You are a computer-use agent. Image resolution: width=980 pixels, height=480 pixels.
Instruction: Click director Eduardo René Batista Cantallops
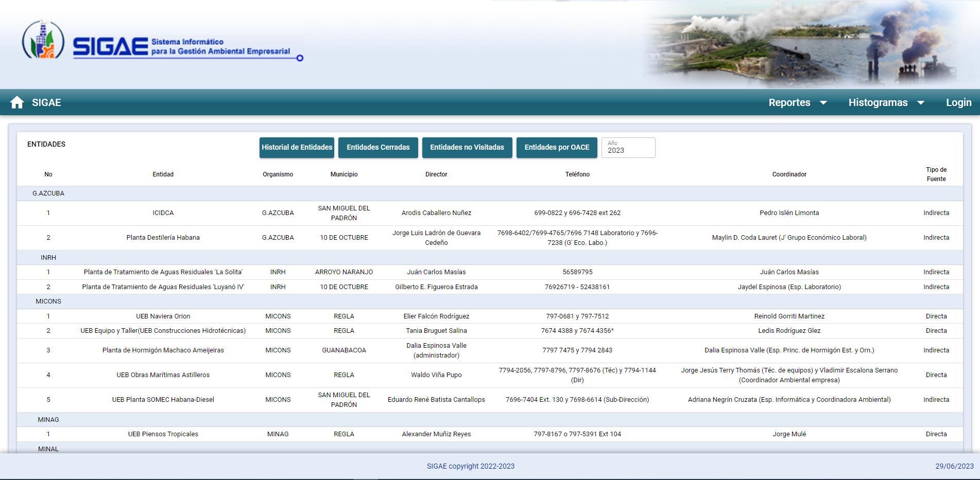[x=436, y=400]
